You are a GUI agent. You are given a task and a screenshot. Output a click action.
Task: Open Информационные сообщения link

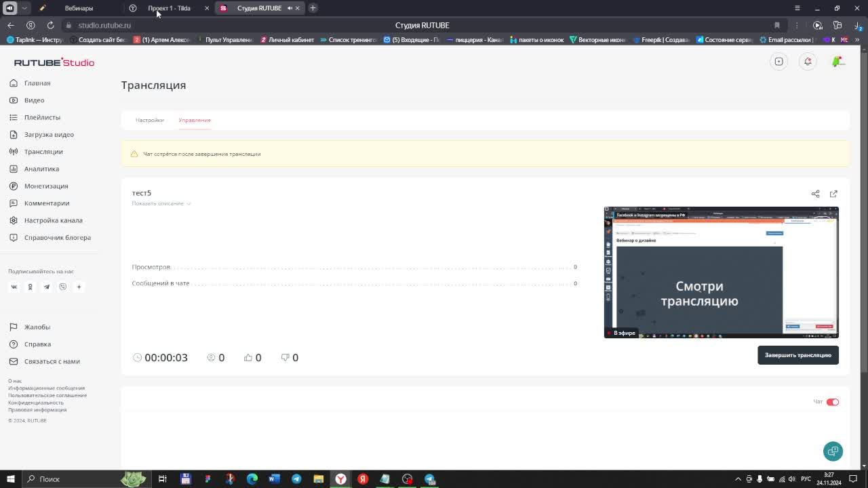(x=46, y=388)
